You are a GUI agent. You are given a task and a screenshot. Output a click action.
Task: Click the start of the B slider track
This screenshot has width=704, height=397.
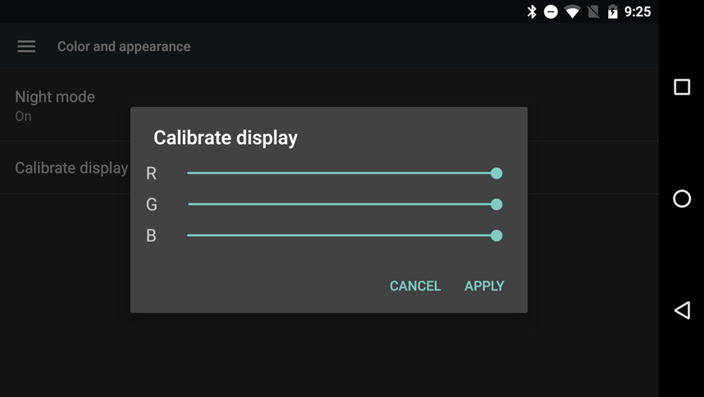pos(189,235)
